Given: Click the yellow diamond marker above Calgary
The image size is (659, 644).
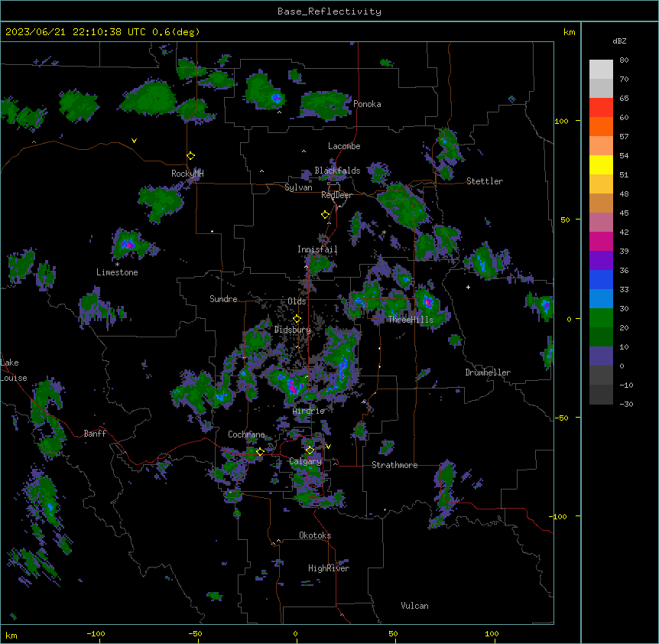Looking at the screenshot, I should pyautogui.click(x=310, y=450).
